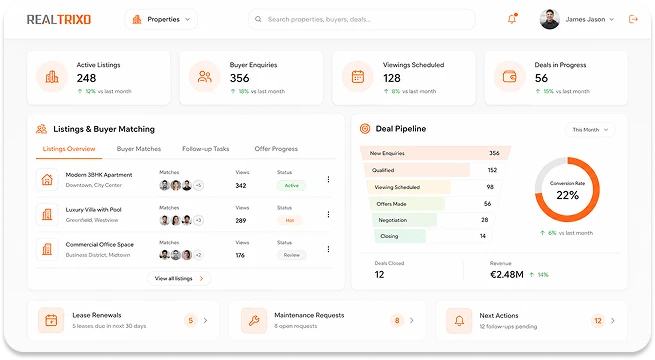Open more options for Luxury Villa with Pool

click(x=328, y=214)
